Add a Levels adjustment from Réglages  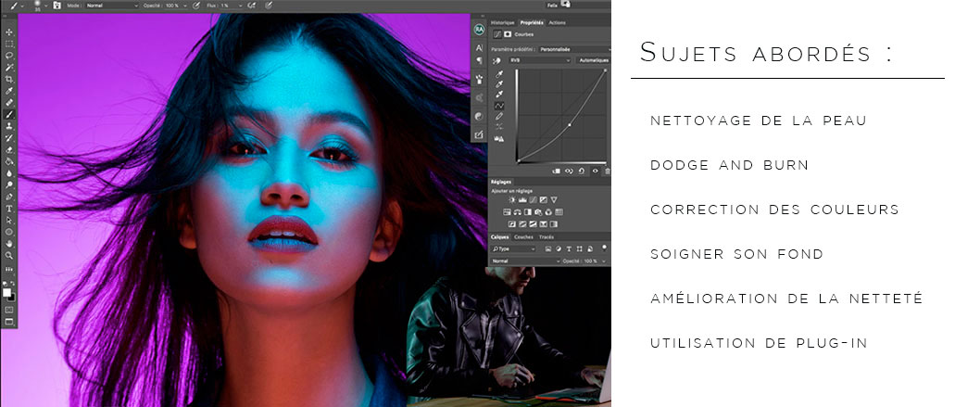coord(523,200)
